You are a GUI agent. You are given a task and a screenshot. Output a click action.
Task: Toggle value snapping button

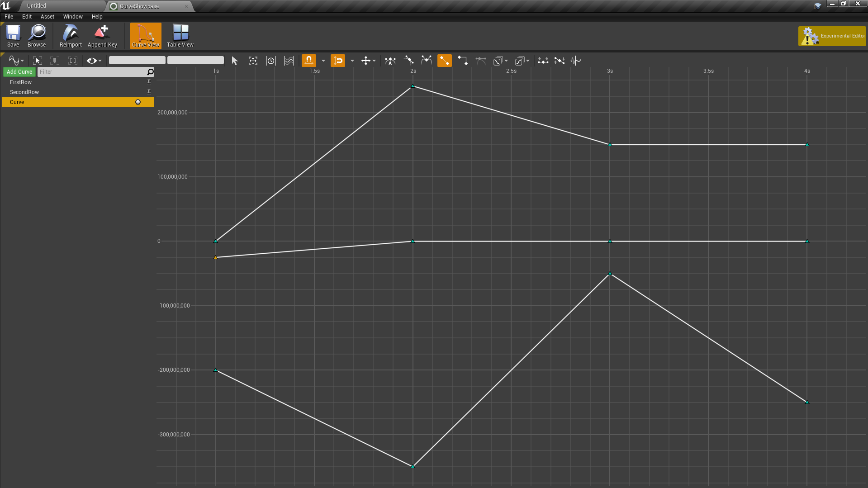(x=338, y=61)
